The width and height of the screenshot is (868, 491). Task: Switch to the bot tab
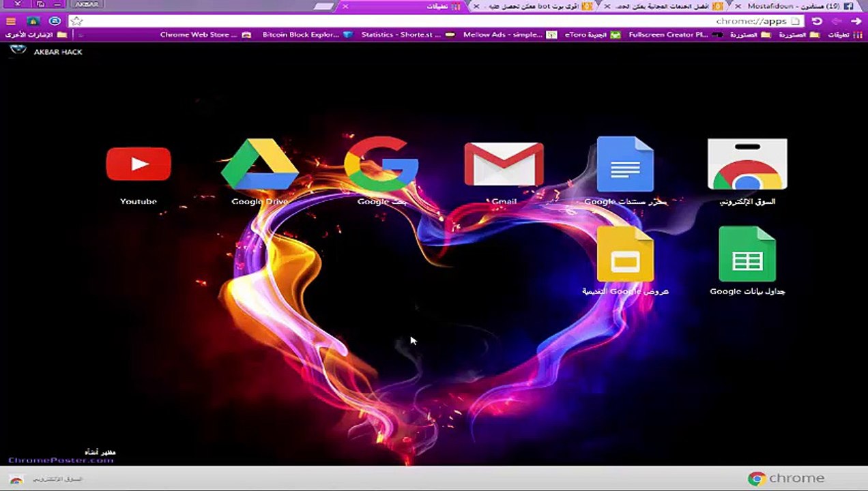532,6
